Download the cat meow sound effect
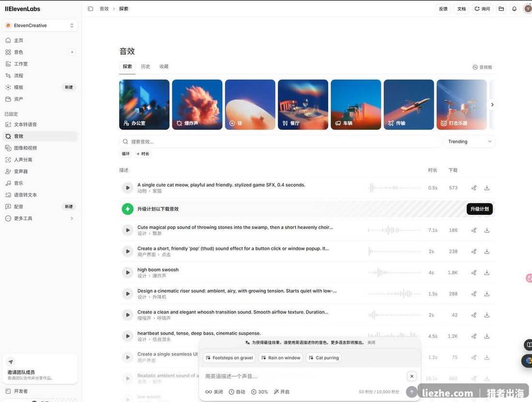The height and width of the screenshot is (402, 532). coord(487,188)
